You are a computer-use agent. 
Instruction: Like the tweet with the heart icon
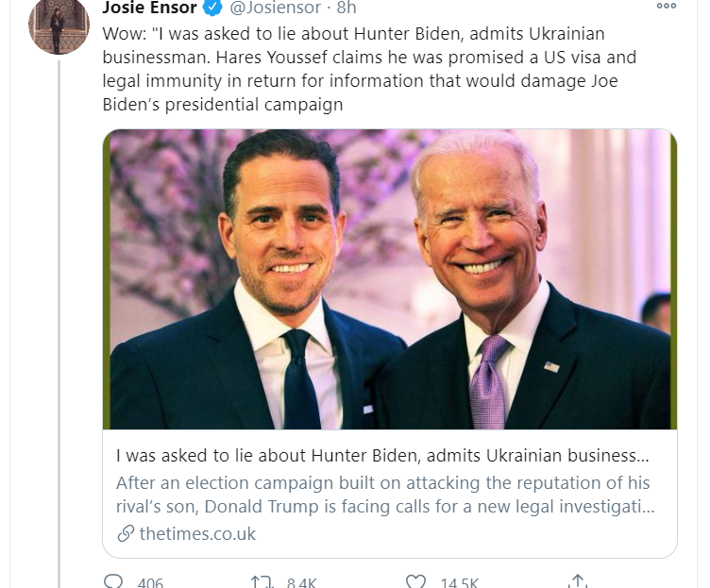[x=415, y=582]
